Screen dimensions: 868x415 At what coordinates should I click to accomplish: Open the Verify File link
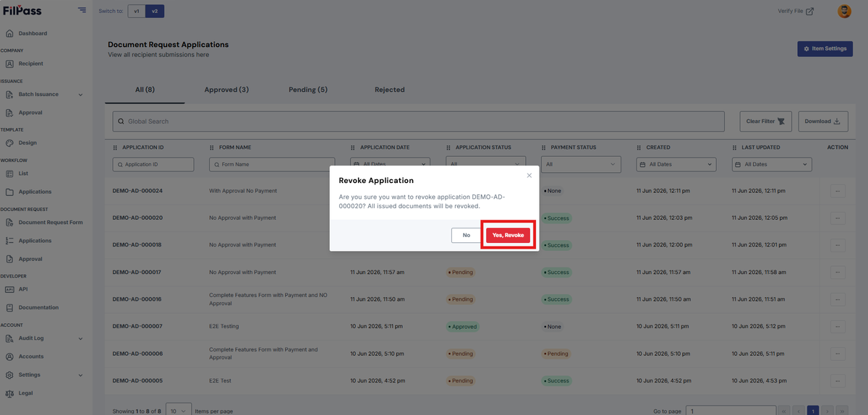point(796,11)
